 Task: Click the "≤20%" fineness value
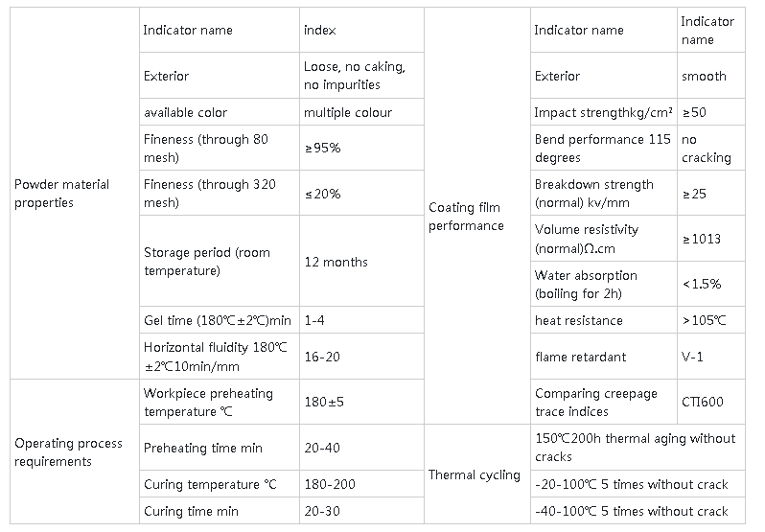(322, 194)
